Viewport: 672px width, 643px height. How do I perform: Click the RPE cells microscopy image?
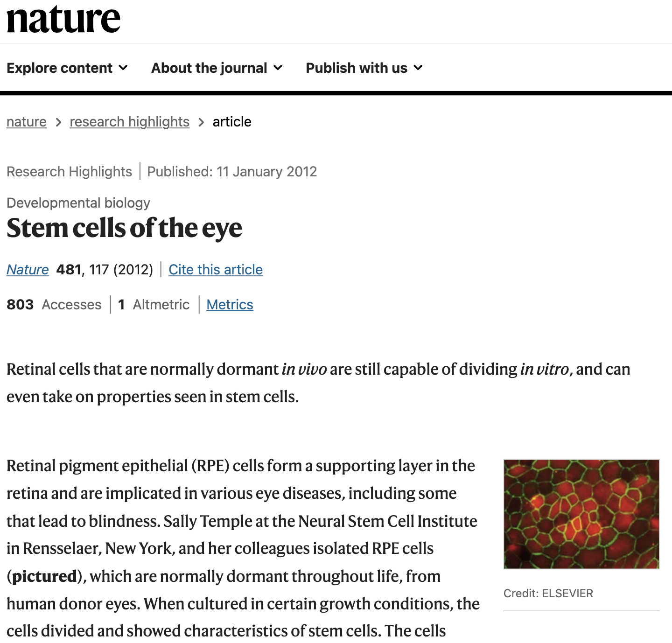pyautogui.click(x=581, y=514)
